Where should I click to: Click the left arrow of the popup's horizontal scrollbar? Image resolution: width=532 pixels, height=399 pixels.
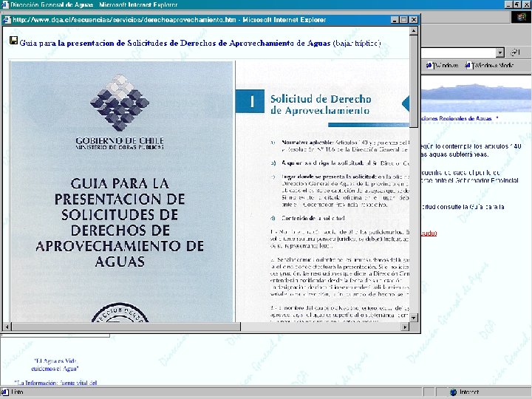click(7, 327)
